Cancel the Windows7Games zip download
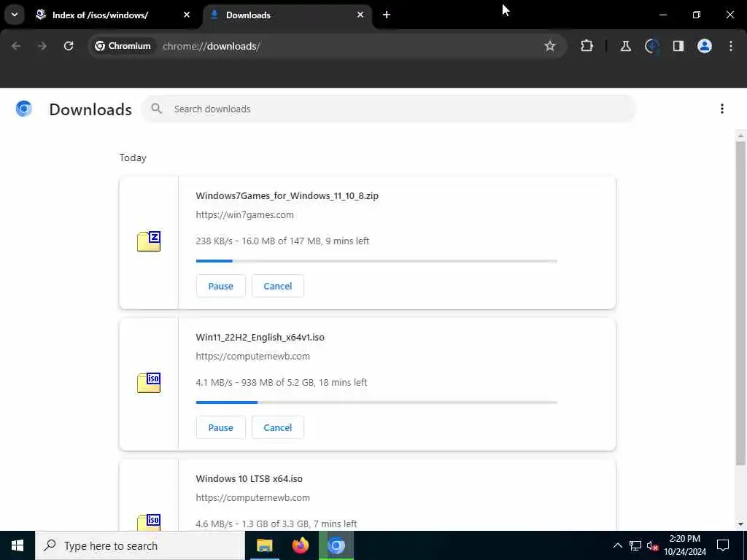The width and height of the screenshot is (747, 560). click(278, 286)
